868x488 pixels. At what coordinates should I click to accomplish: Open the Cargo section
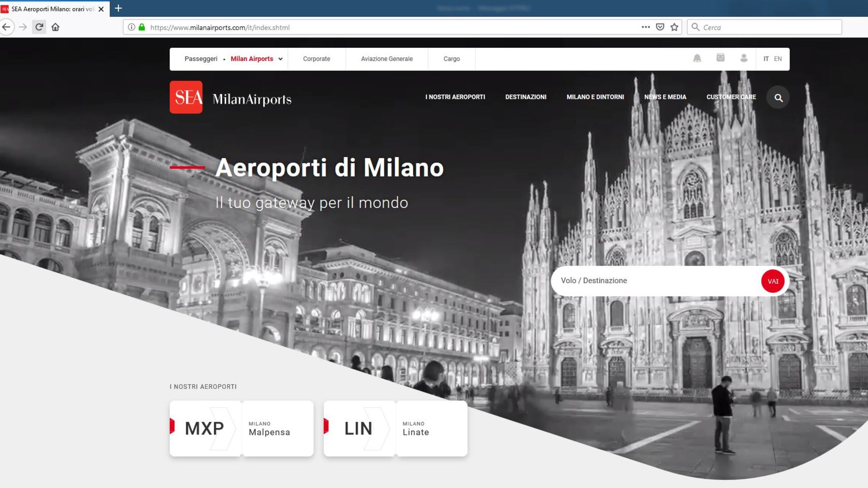click(451, 59)
